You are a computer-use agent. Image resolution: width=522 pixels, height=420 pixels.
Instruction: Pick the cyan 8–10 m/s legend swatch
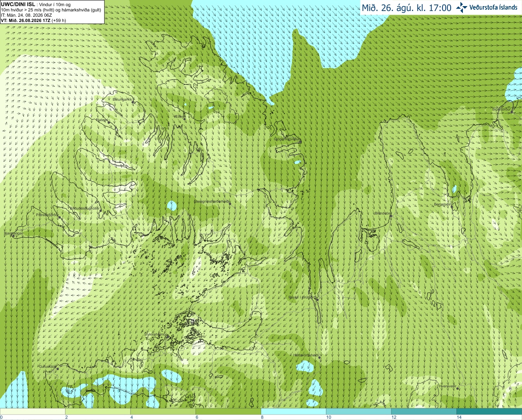click(294, 411)
